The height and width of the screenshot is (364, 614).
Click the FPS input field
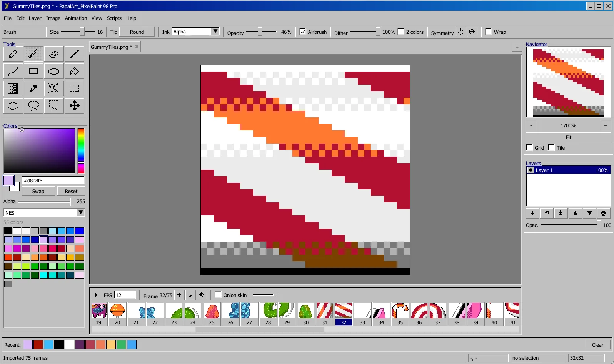pos(125,295)
